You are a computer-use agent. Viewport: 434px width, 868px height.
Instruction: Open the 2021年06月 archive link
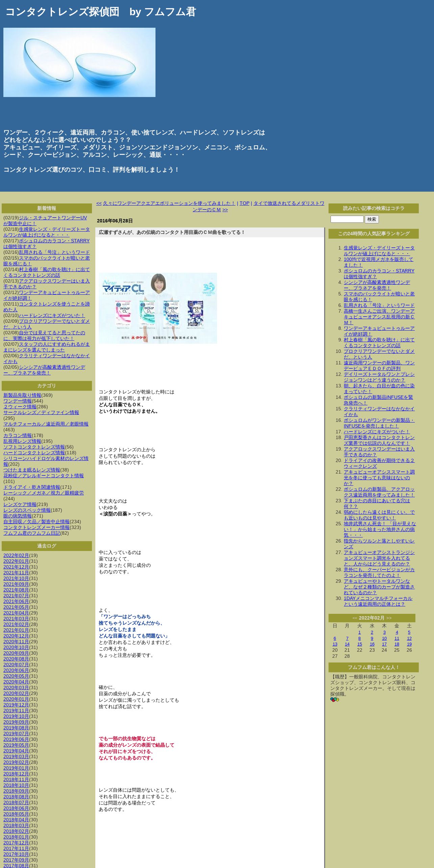click(x=16, y=601)
